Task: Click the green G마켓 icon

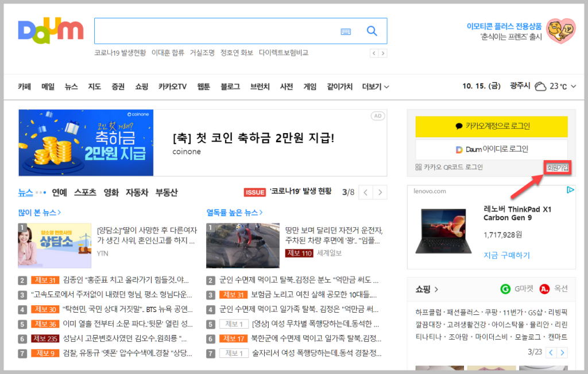Action: tap(505, 289)
